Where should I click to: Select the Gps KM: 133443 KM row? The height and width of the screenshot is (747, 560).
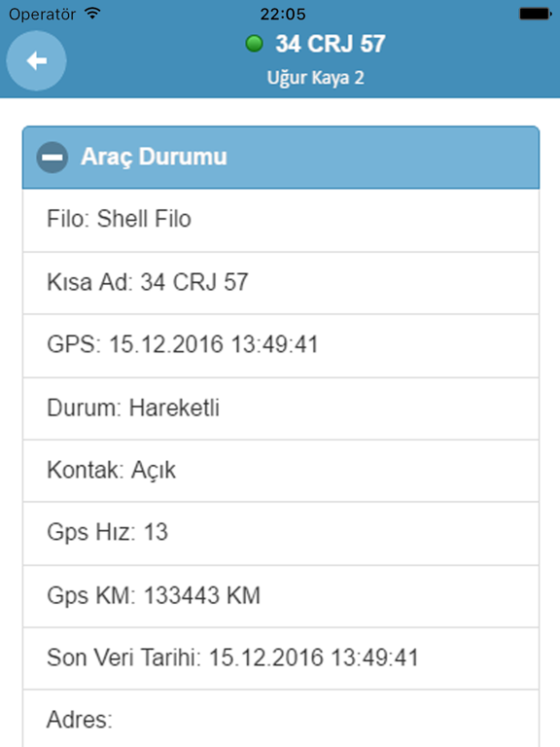pos(281,596)
